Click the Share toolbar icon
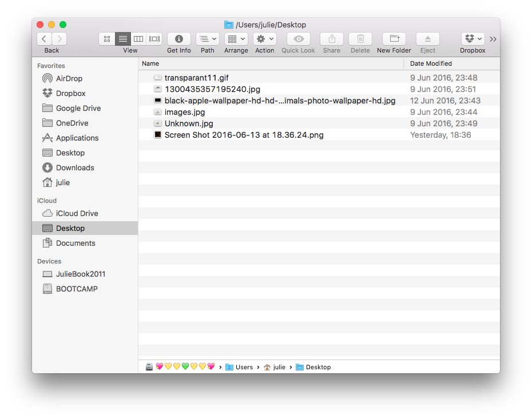This screenshot has width=532, height=419. 332,39
